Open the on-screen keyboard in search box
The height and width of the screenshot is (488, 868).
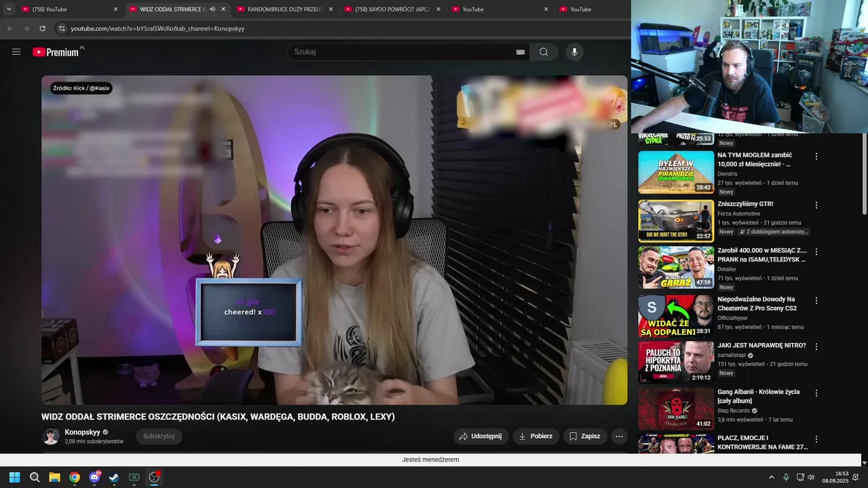point(520,52)
